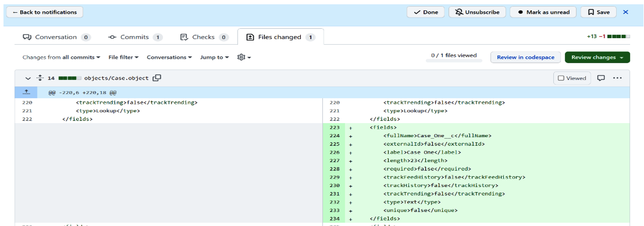The width and height of the screenshot is (644, 226).
Task: Click right-side line number 226
Action: tap(335, 152)
